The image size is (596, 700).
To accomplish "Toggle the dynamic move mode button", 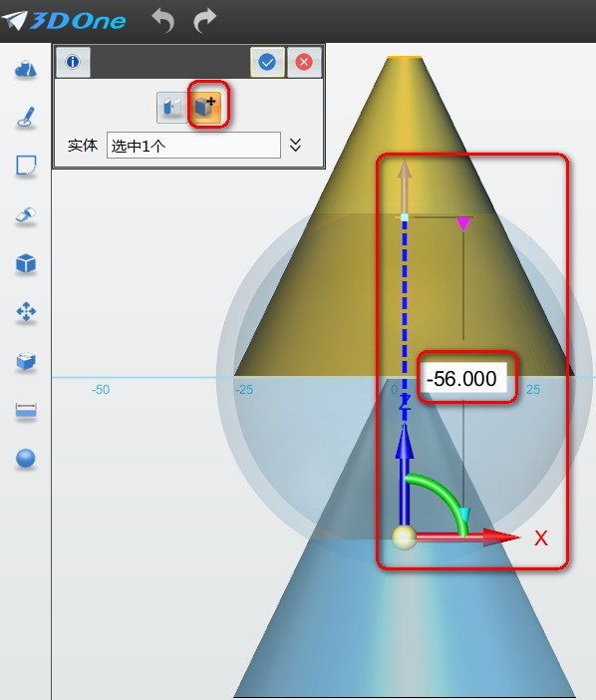I will (x=205, y=107).
